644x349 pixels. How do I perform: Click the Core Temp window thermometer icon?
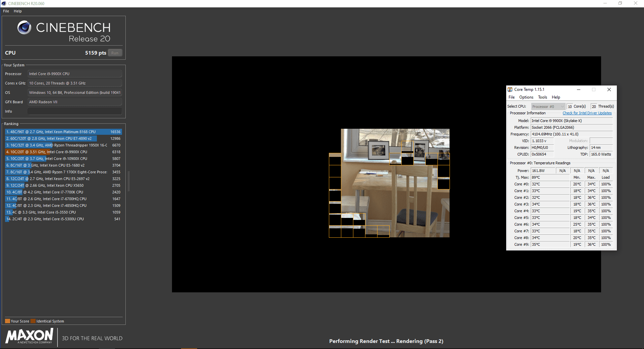[x=510, y=90]
